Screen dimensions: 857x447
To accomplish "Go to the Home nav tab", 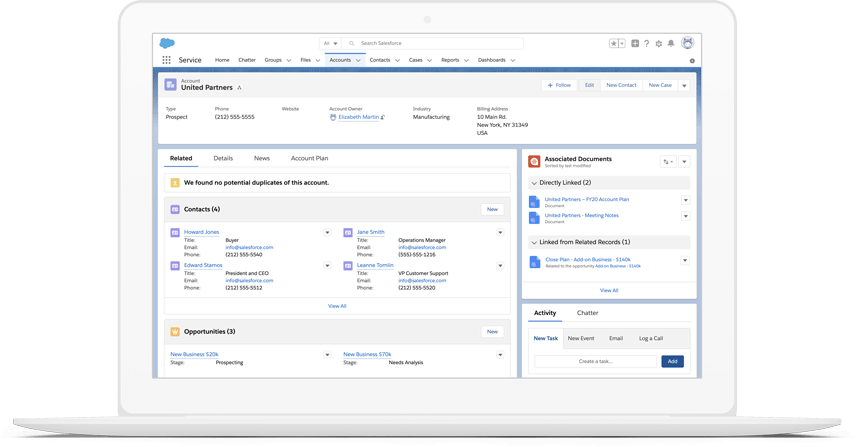I will [222, 60].
